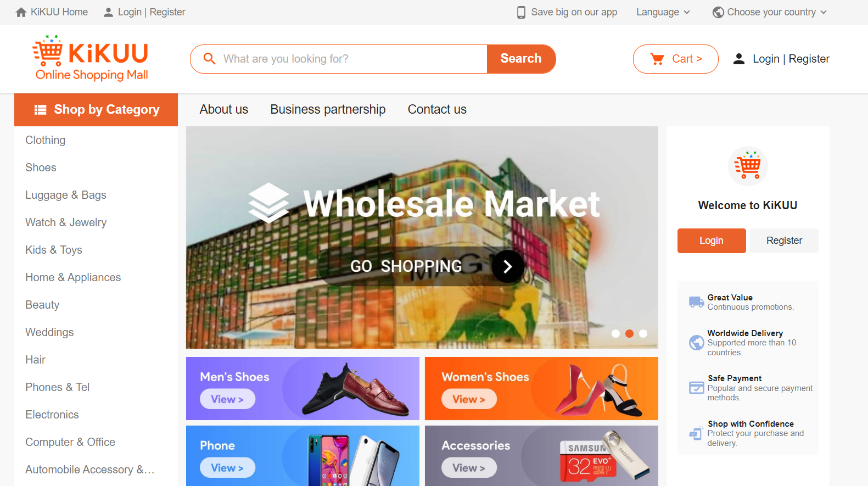Click the Search button
Viewport: 868px width, 486px height.
point(521,59)
